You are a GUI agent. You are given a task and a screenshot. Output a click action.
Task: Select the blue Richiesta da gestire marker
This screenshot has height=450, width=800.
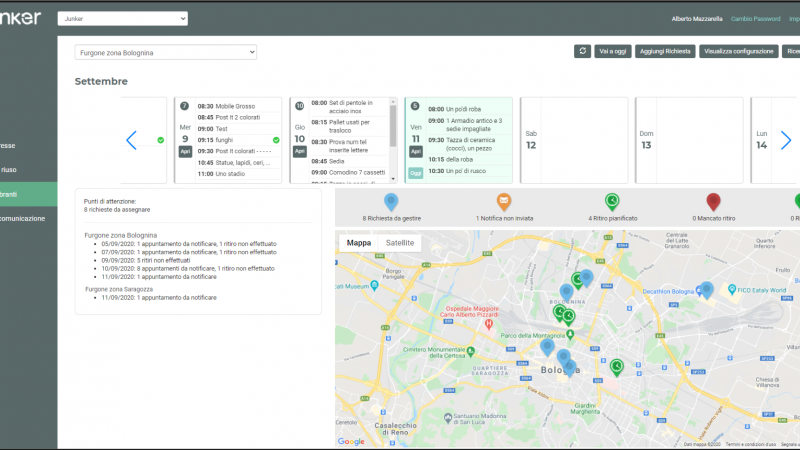391,202
